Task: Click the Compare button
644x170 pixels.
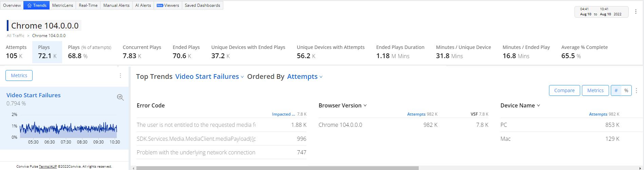Action: point(564,90)
